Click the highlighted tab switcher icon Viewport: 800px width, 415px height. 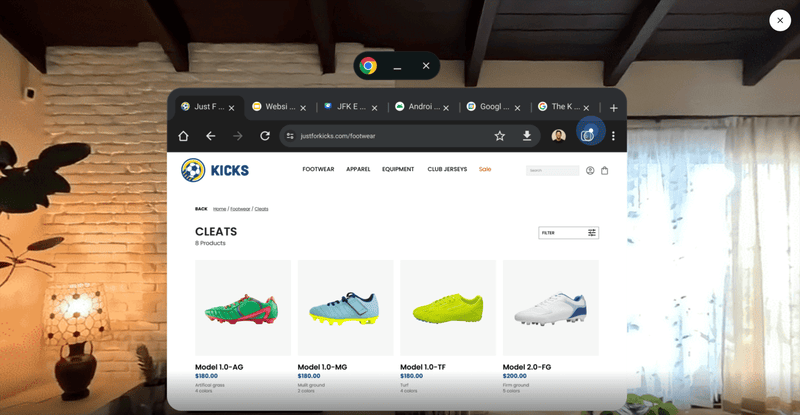point(588,135)
